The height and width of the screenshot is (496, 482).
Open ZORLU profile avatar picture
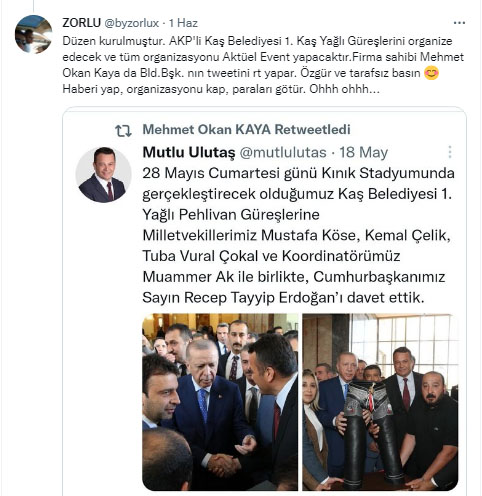33,34
